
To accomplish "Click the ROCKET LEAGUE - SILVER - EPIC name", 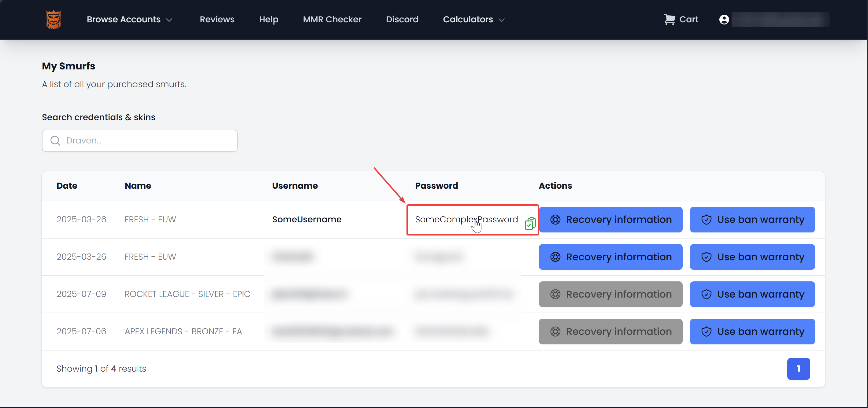I will (187, 294).
